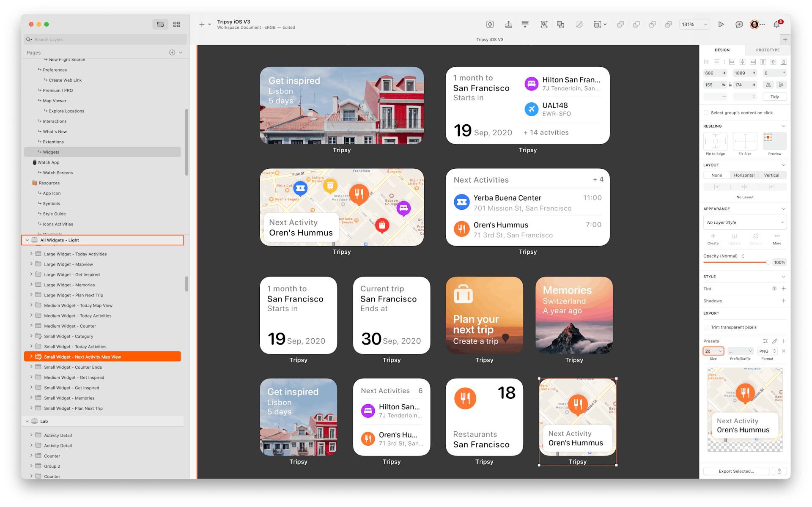Check Trim transparent pixels in Export

coord(706,327)
